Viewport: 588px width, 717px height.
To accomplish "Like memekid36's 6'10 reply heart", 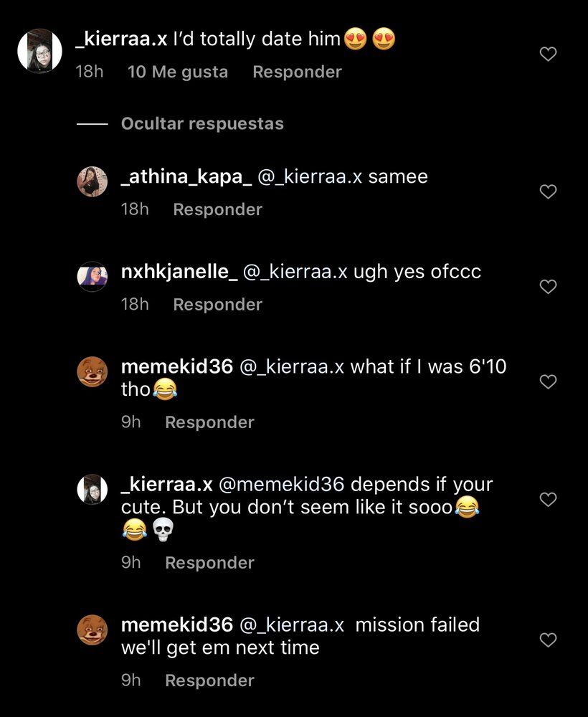I will coord(549,381).
